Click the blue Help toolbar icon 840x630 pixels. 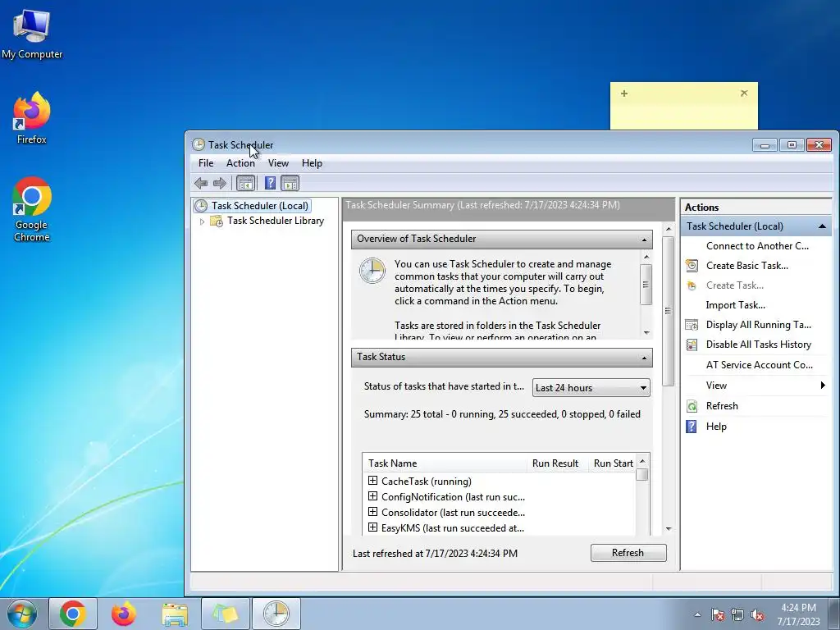pyautogui.click(x=270, y=183)
